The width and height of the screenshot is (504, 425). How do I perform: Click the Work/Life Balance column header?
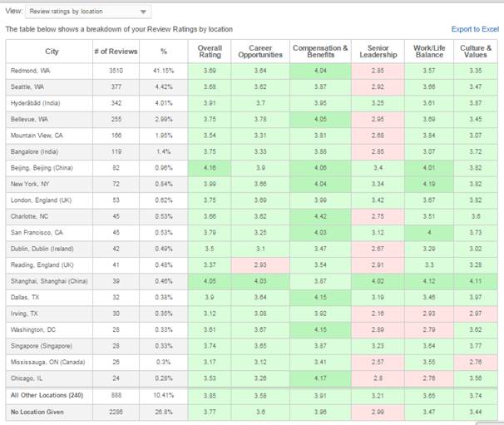(x=429, y=52)
